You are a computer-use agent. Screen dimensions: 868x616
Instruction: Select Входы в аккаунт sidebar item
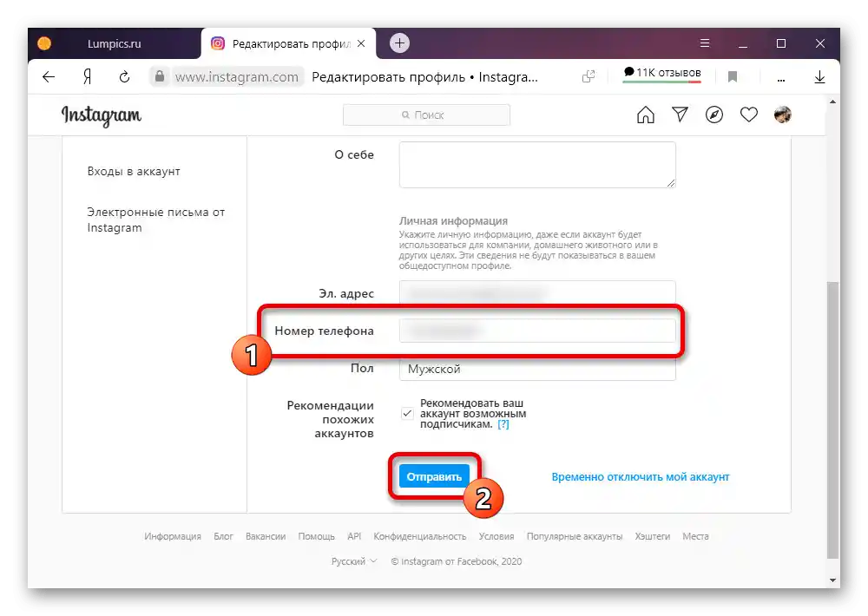tap(134, 171)
